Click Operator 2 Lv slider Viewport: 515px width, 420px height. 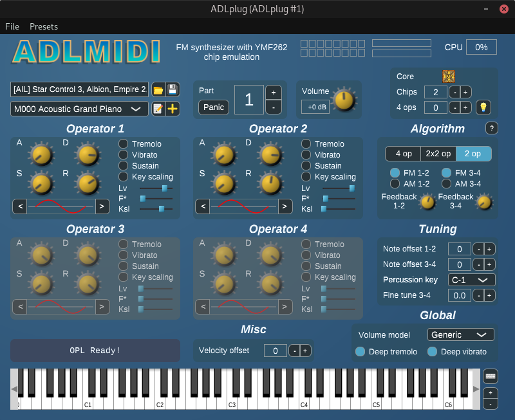tap(339, 188)
